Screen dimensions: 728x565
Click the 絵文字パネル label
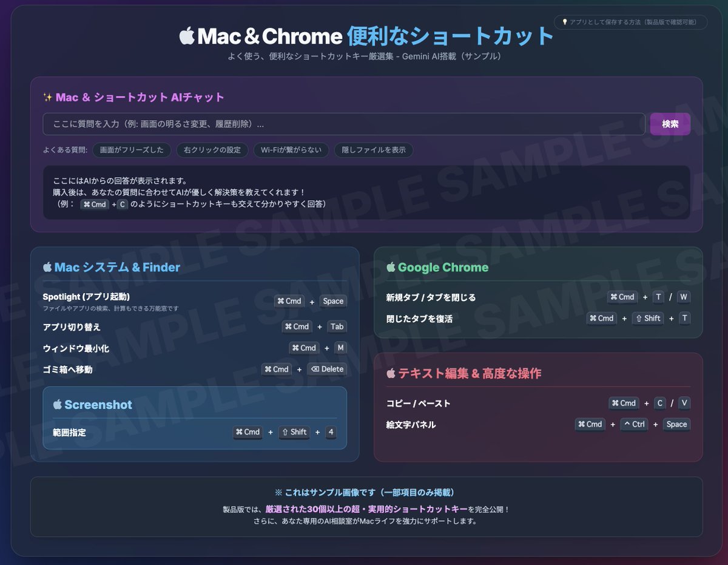(x=411, y=425)
